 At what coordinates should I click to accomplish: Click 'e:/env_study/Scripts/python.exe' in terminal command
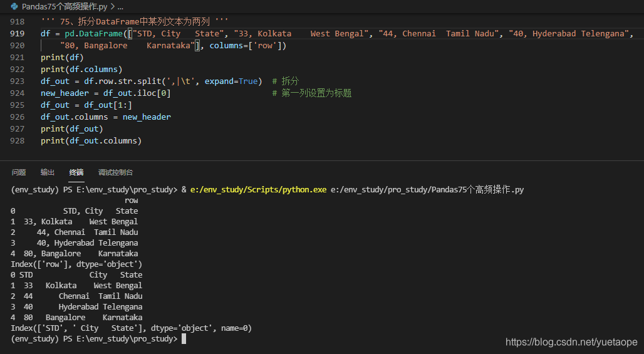click(x=258, y=189)
